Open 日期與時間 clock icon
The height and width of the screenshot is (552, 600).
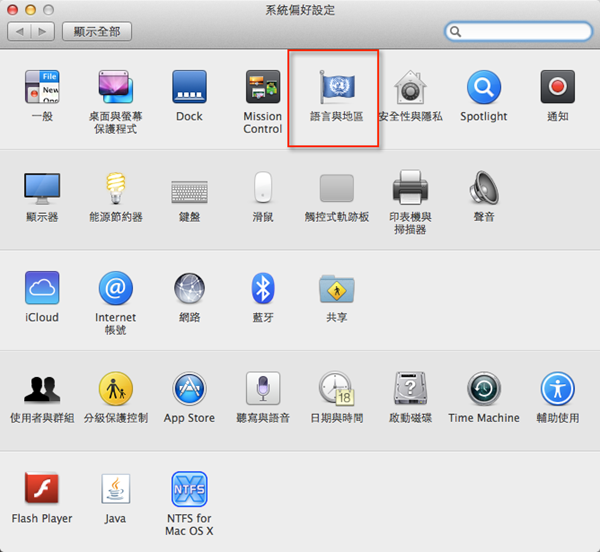[x=337, y=388]
